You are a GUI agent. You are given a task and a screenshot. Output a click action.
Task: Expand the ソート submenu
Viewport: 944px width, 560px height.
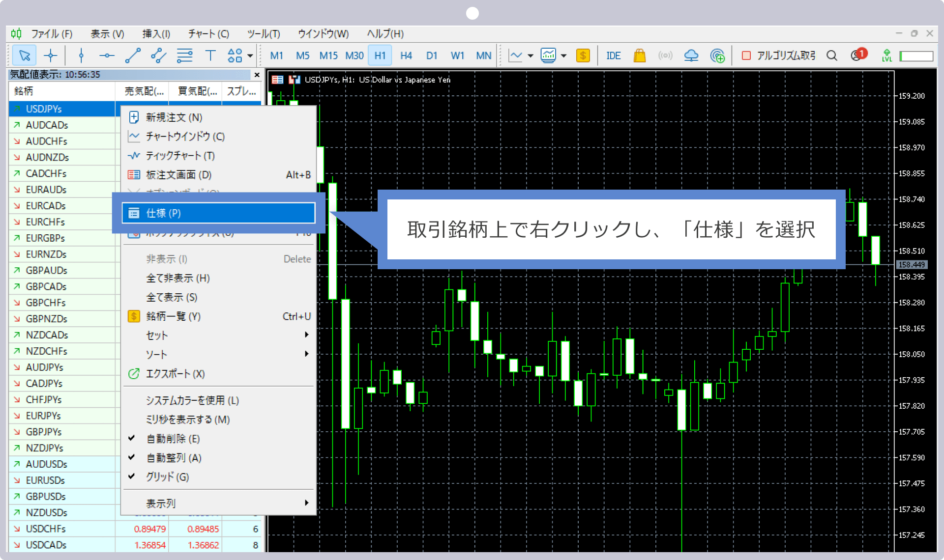coord(218,354)
